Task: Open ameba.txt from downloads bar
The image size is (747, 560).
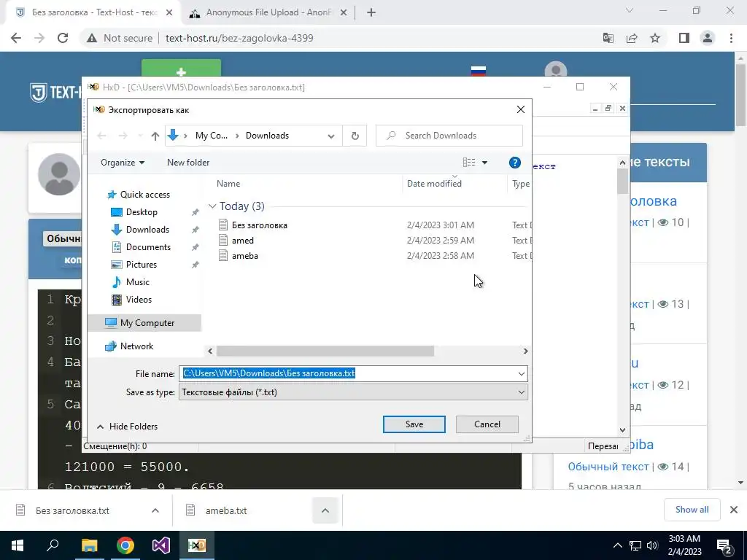Action: [x=226, y=510]
